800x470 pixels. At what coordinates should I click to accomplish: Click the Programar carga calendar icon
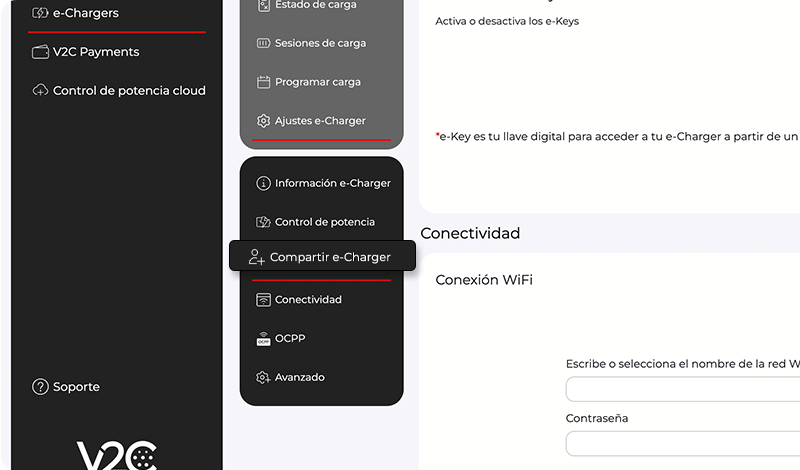[264, 82]
